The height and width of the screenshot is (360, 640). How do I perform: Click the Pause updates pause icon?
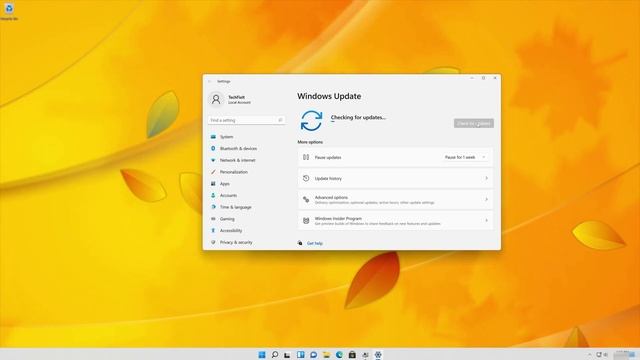pos(306,157)
